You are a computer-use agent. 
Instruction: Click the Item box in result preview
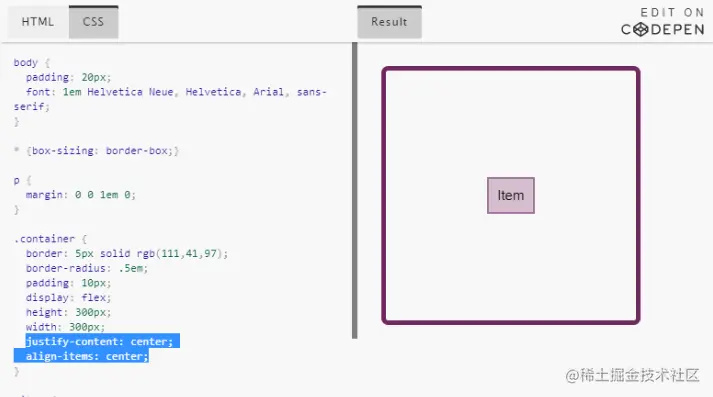click(511, 196)
